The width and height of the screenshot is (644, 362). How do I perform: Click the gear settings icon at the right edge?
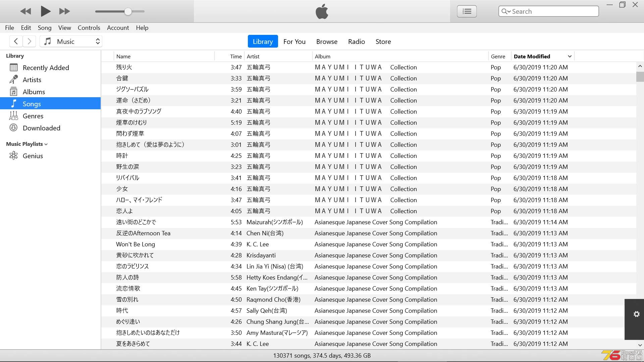click(636, 314)
